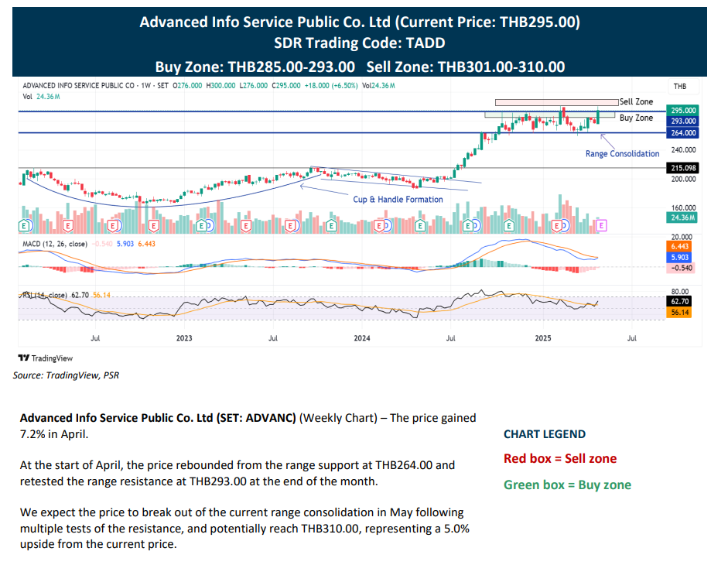Viewport: 728px width, 565px height.
Task: Click the CHART LEGEND heading
Action: (545, 434)
